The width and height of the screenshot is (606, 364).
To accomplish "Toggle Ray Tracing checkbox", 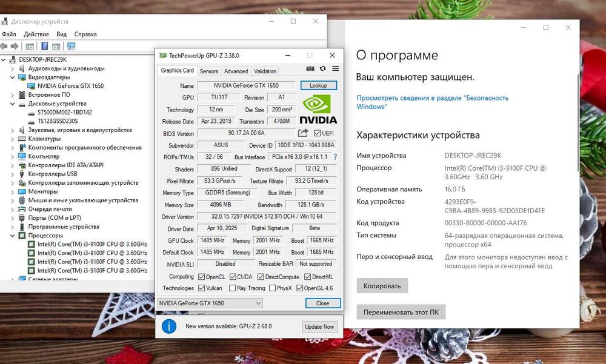I will tap(232, 288).
